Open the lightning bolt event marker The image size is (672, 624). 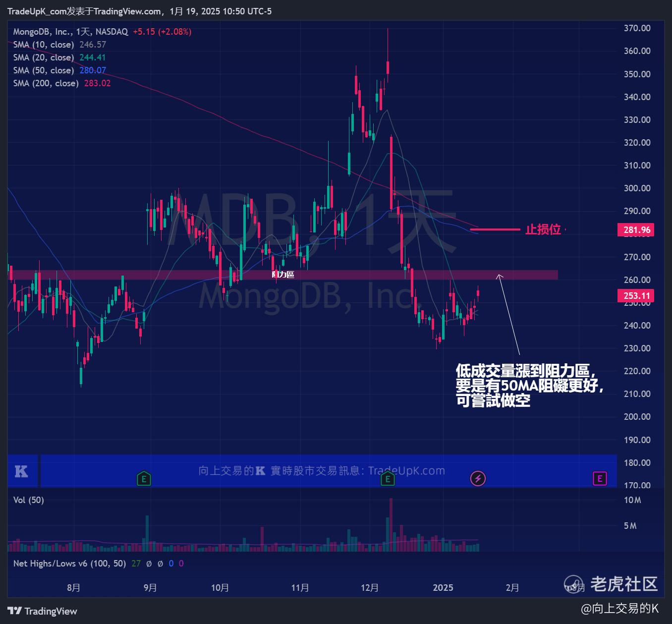[478, 478]
